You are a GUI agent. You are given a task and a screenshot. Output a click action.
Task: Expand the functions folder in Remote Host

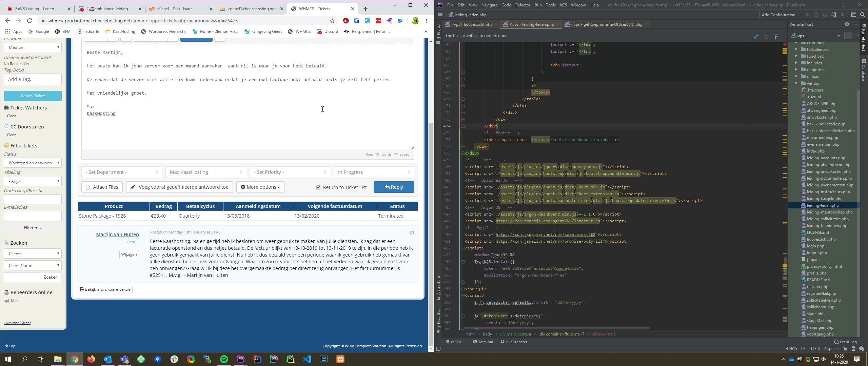796,56
